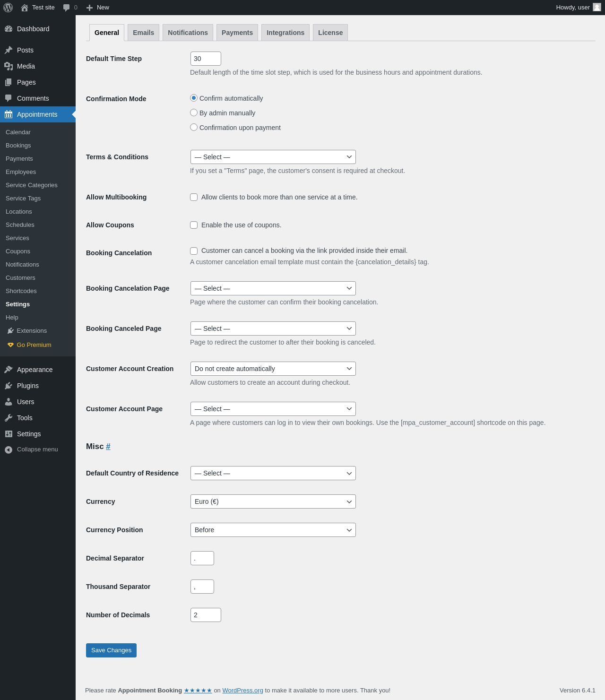Switch to the Emails tab
The width and height of the screenshot is (605, 700).
click(x=143, y=33)
